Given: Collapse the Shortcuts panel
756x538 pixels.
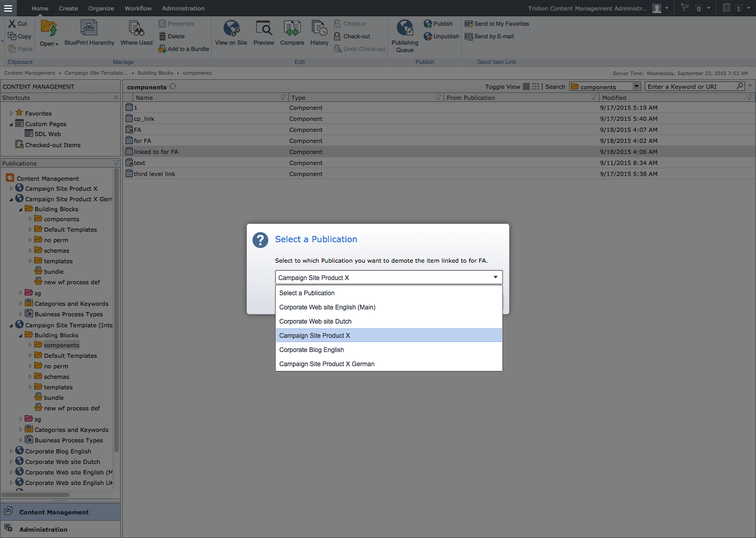Looking at the screenshot, I should click(116, 98).
